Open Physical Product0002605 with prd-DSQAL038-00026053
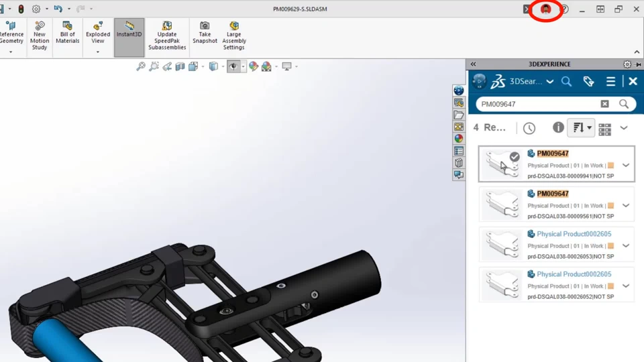644x362 pixels. 557,244
